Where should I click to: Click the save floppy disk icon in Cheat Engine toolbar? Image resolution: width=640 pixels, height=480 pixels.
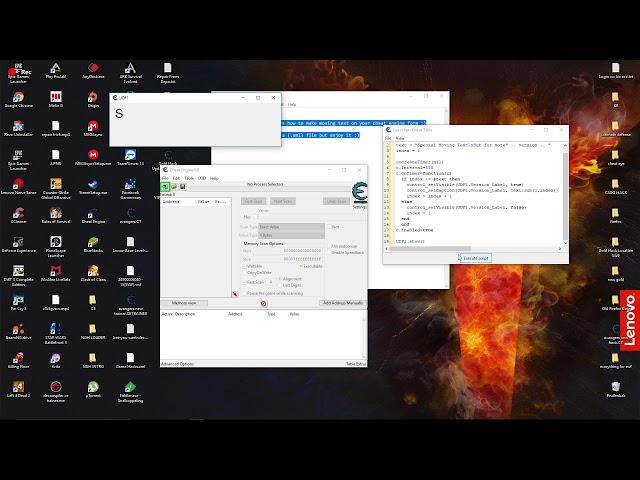tap(182, 187)
